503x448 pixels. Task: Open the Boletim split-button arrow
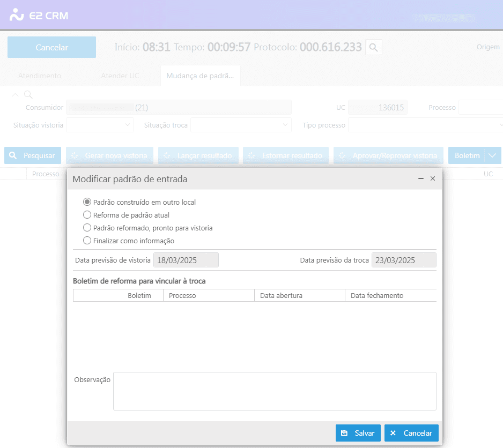click(493, 155)
